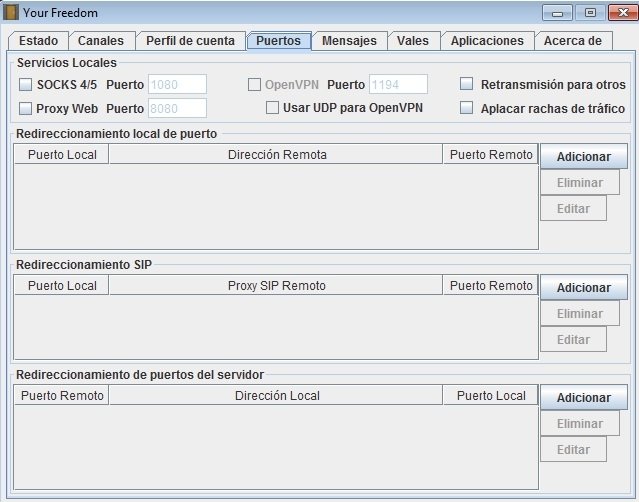Click Eliminar in Redireccionamiento SIP section

point(580,314)
